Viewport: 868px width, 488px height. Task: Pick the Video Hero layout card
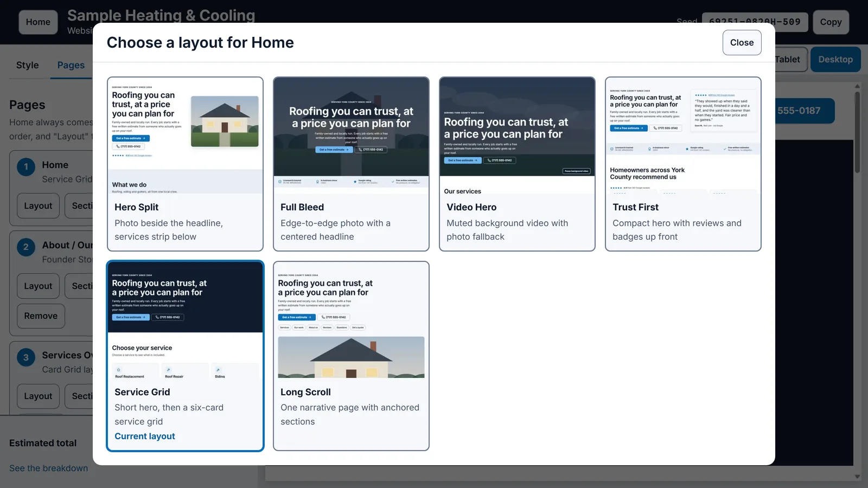[x=517, y=164]
